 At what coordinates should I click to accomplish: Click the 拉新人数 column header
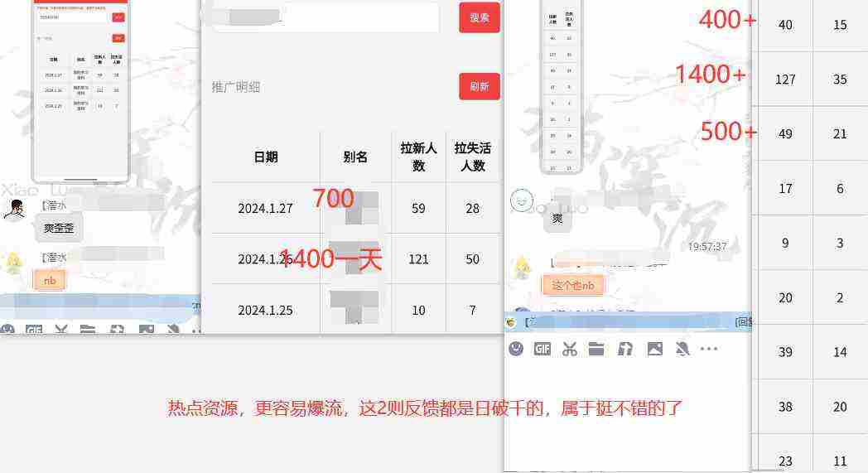[x=418, y=157]
